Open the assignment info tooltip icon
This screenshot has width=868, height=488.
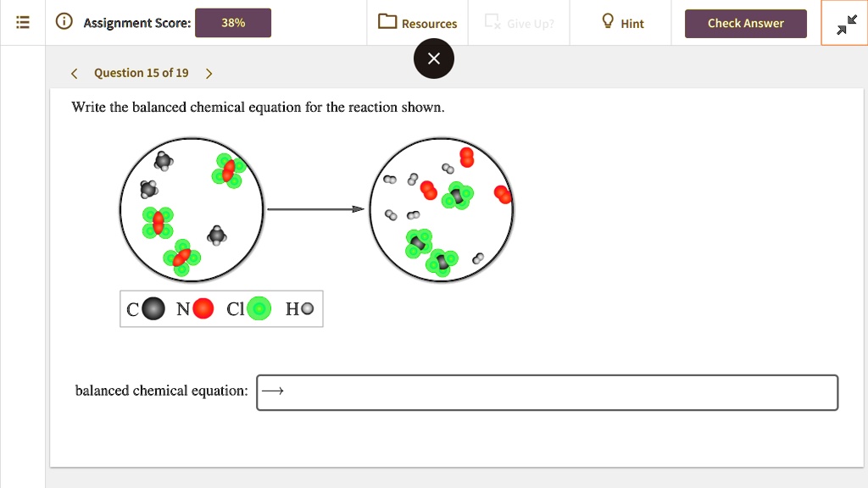click(x=64, y=22)
